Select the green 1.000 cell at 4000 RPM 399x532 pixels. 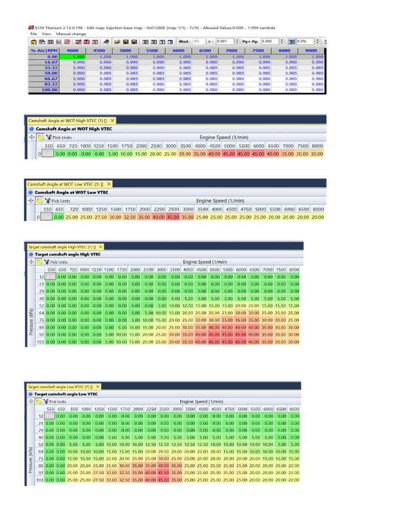click(x=72, y=57)
